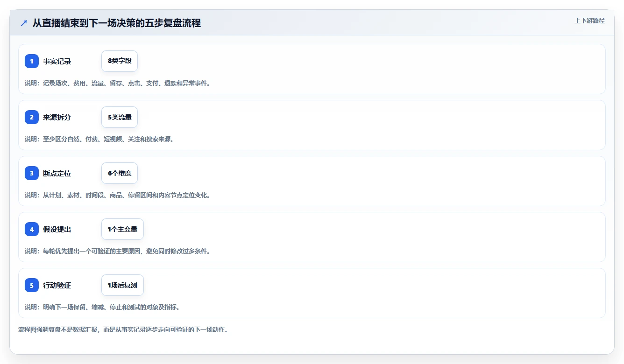Click the 1个主变量 tag
This screenshot has width=624, height=364.
coord(122,229)
